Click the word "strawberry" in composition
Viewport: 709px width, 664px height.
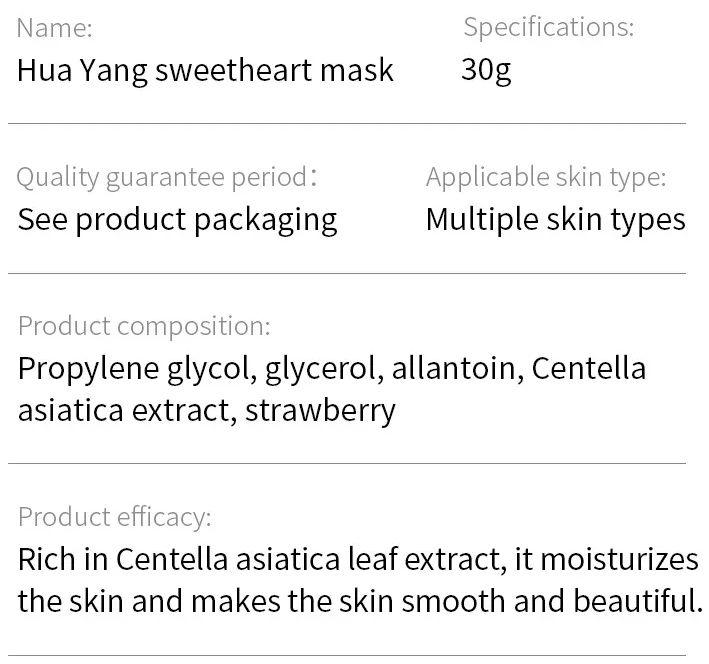click(x=320, y=410)
